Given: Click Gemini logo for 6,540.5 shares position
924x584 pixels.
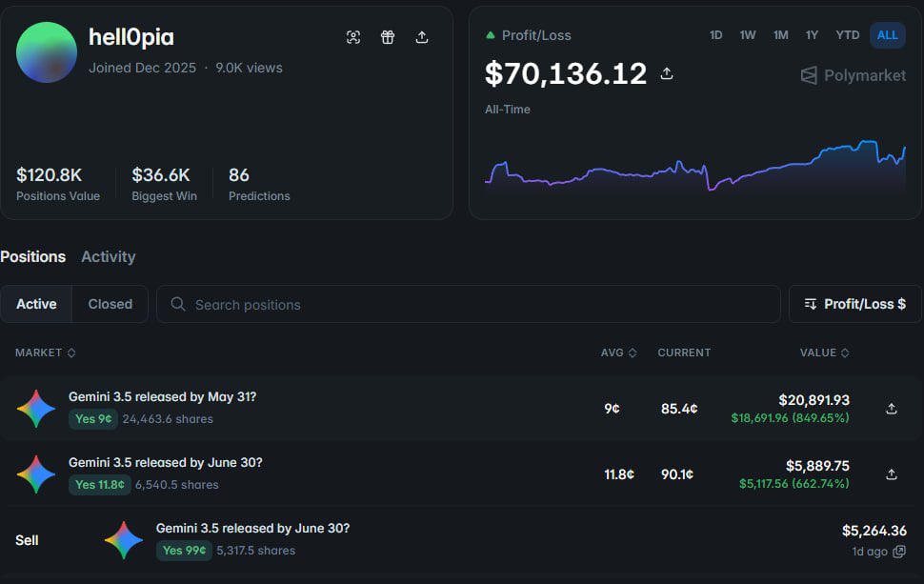Looking at the screenshot, I should tap(36, 473).
